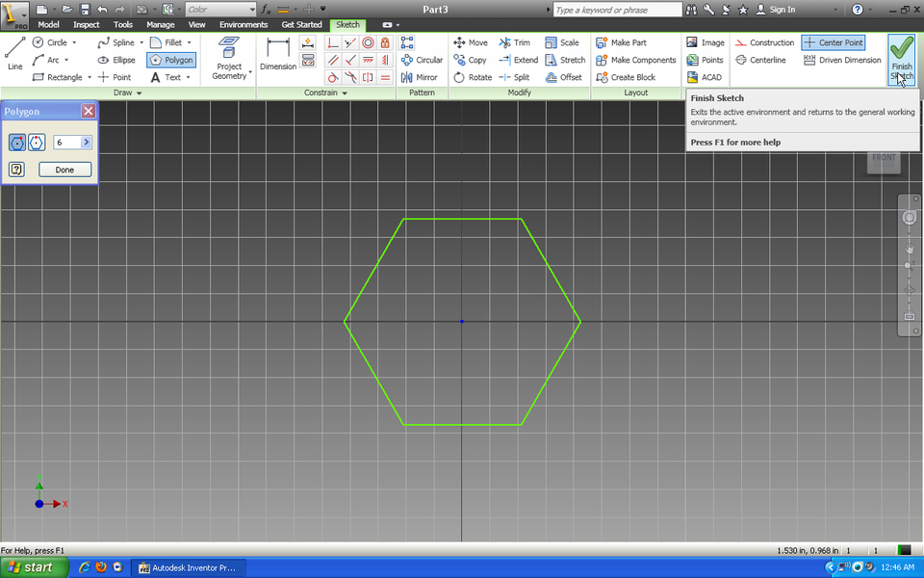
Task: Click the Dimension tool
Action: (278, 54)
